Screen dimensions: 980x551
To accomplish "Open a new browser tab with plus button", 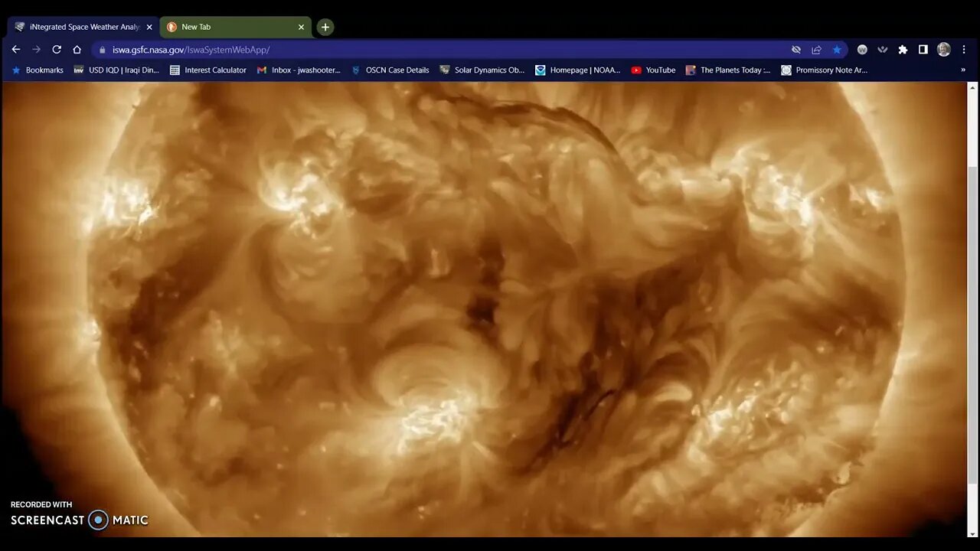I will click(325, 27).
